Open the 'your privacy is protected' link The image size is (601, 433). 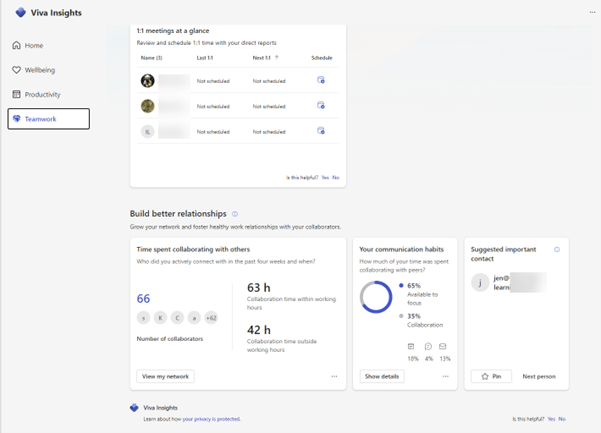point(210,419)
